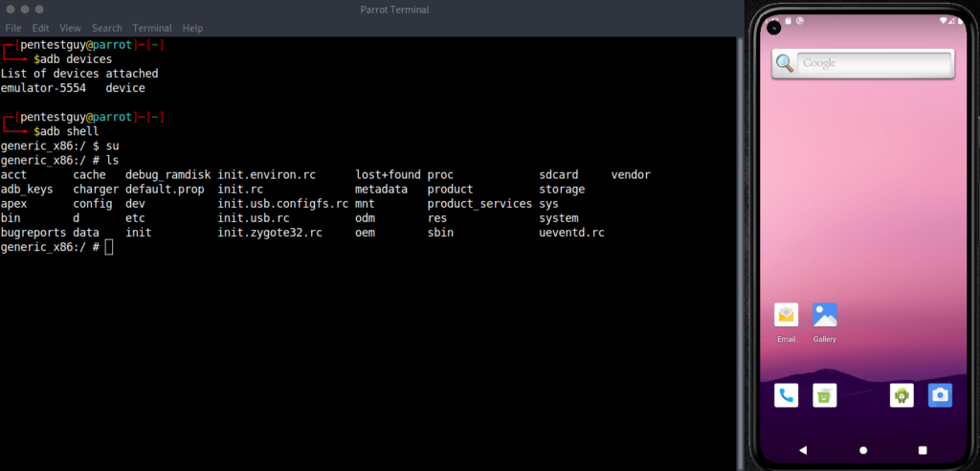980x471 pixels.
Task: Click the 'adb devices' command text
Action: pos(77,59)
